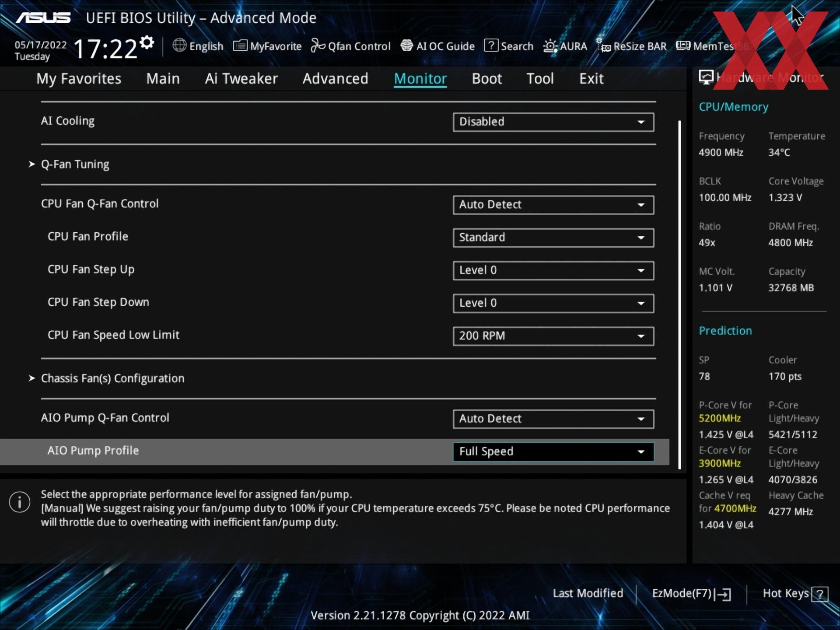Click the MyFavorite label
The height and width of the screenshot is (630, 840).
point(276,46)
